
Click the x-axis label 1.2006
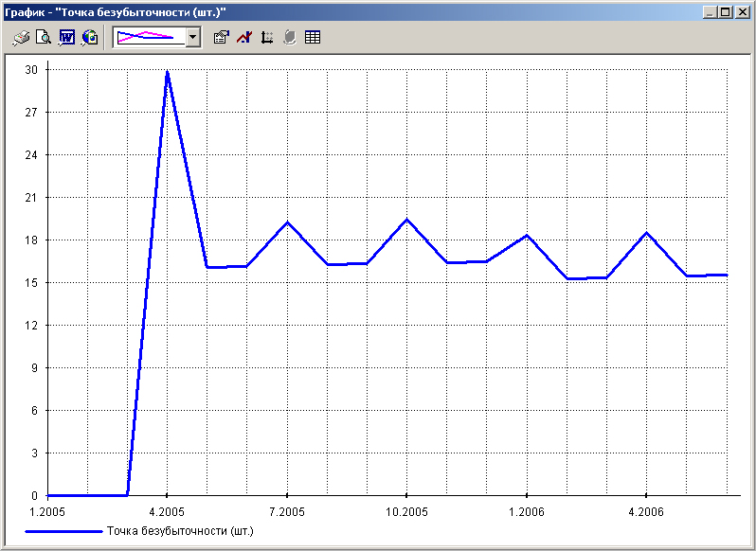tap(527, 511)
